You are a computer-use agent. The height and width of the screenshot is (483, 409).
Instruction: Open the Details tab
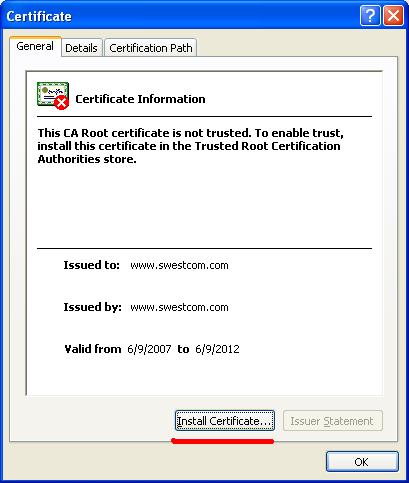coord(81,48)
